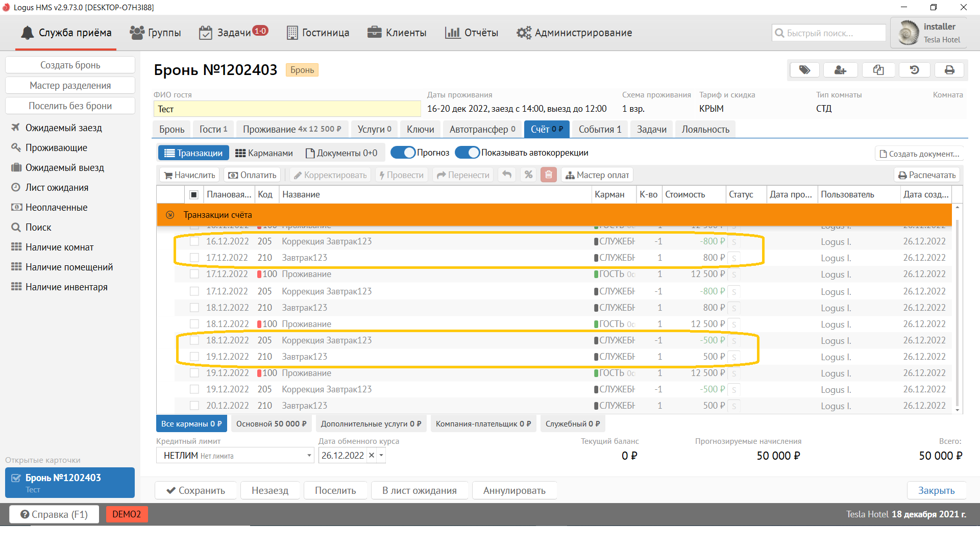Viewport: 980px width, 551px height.
Task: Open the exchange rate date picker arrow
Action: (x=381, y=456)
